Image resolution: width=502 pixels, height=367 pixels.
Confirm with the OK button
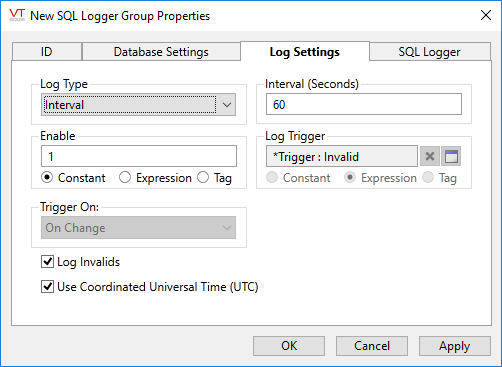click(289, 346)
